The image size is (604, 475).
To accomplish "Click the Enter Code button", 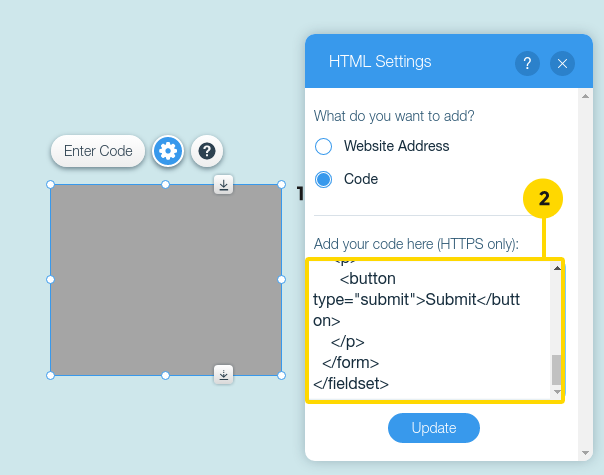I will click(x=98, y=151).
